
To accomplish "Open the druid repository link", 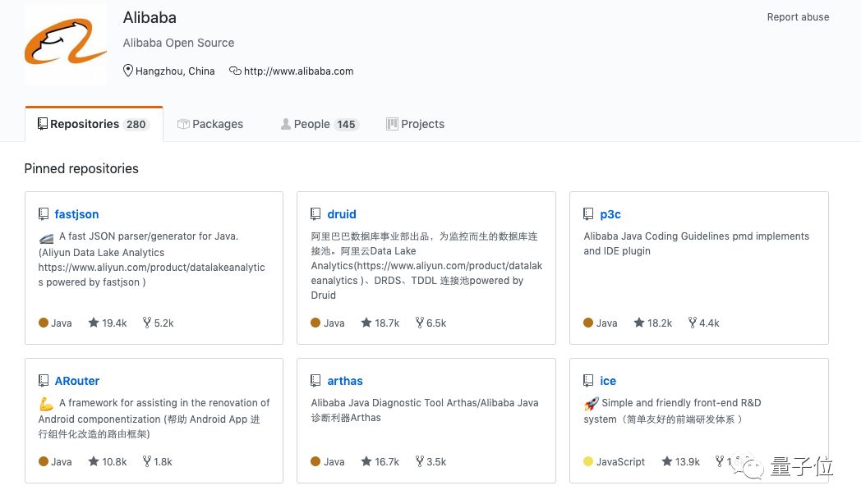I will coord(341,214).
